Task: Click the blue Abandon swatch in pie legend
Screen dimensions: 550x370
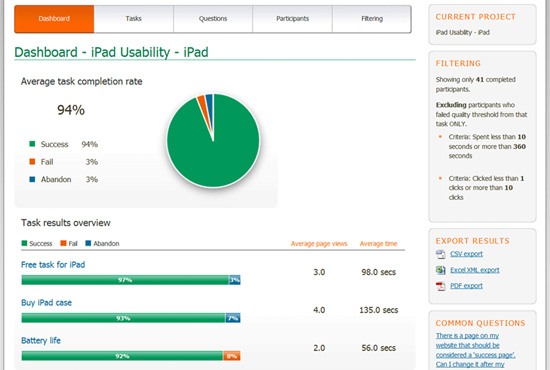Action: click(x=32, y=179)
